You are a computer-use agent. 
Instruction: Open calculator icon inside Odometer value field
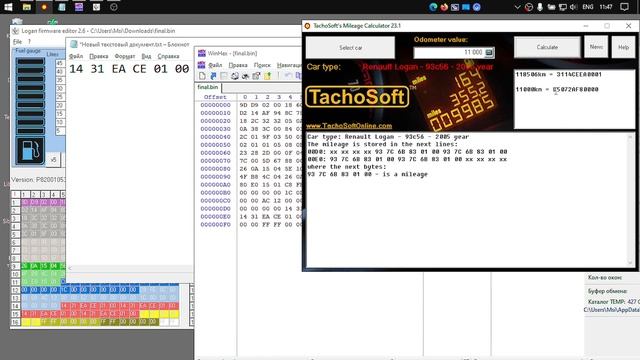point(489,52)
